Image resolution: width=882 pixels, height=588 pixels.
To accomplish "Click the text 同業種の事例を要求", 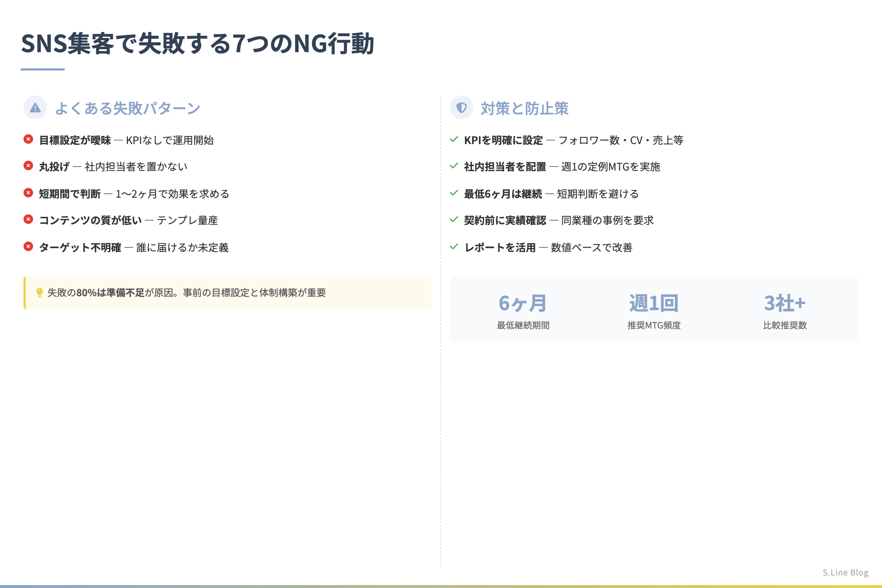I will (607, 220).
